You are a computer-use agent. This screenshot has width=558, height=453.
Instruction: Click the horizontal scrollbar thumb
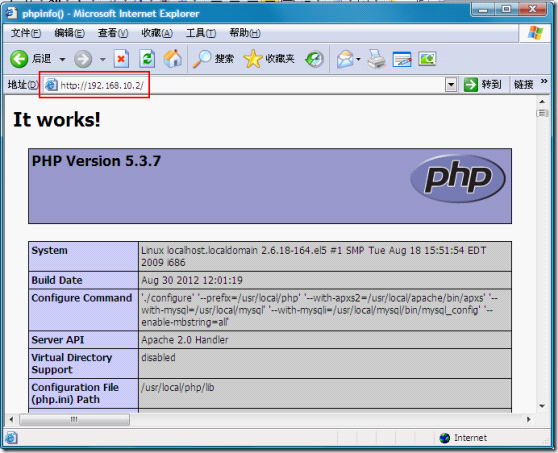pos(74,419)
